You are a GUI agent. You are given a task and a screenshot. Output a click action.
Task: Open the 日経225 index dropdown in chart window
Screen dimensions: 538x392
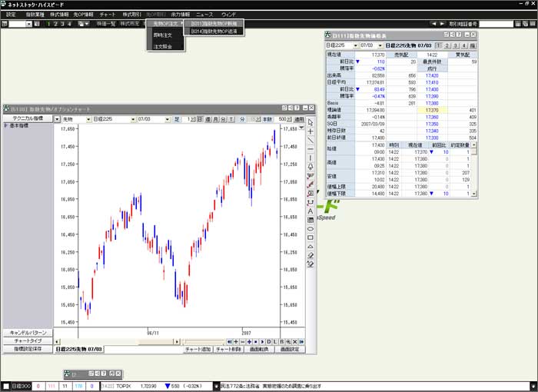(x=133, y=119)
